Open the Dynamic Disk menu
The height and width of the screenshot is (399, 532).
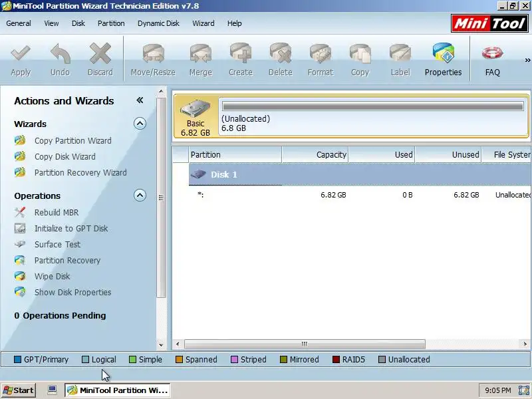(158, 23)
